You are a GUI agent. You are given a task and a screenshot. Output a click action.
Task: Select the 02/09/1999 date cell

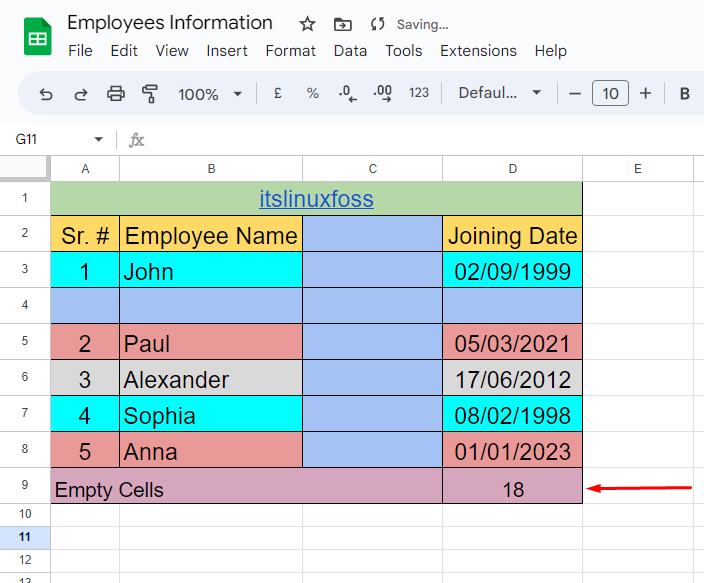coord(513,270)
